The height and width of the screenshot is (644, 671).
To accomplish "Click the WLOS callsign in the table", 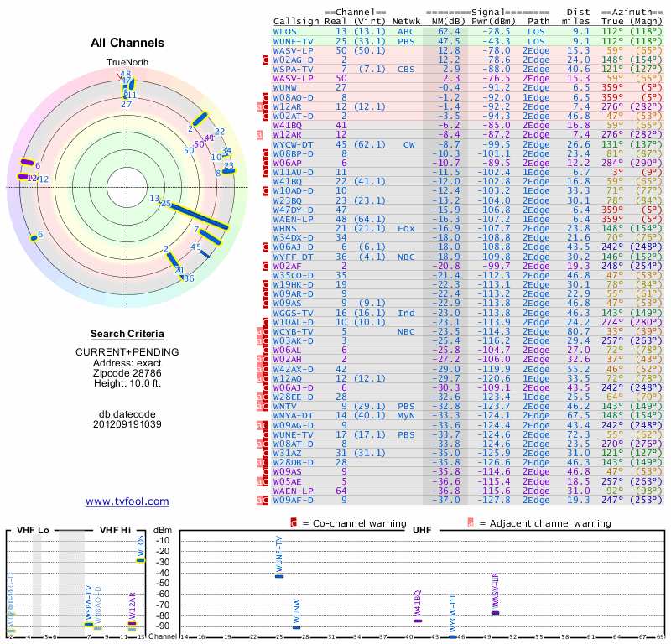I will coord(285,31).
